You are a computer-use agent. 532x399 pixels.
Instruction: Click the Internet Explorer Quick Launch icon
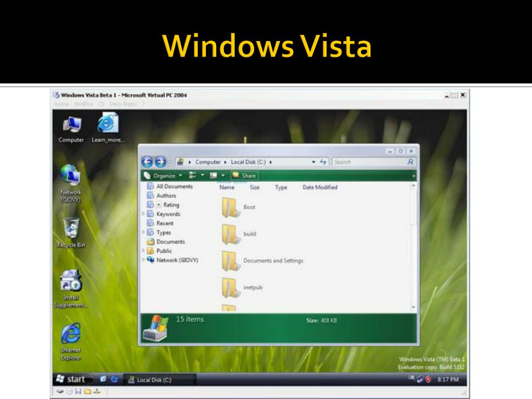pyautogui.click(x=114, y=379)
